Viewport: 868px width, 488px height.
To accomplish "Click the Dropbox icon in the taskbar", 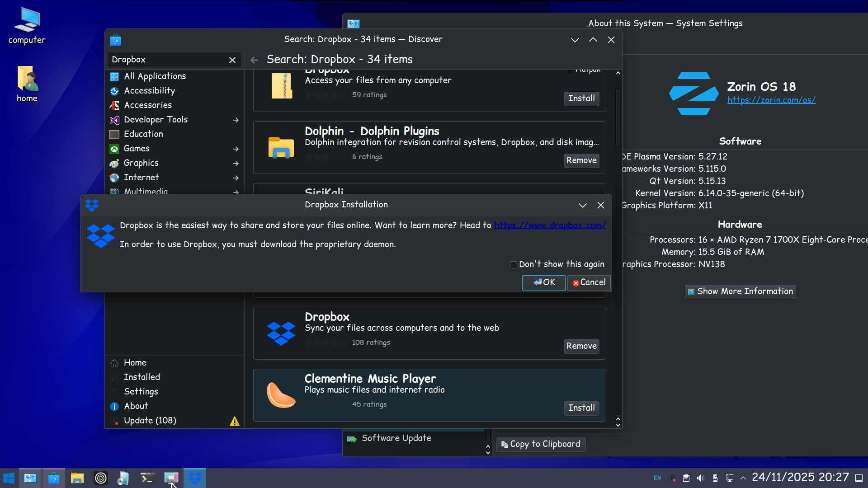I will coord(195,478).
